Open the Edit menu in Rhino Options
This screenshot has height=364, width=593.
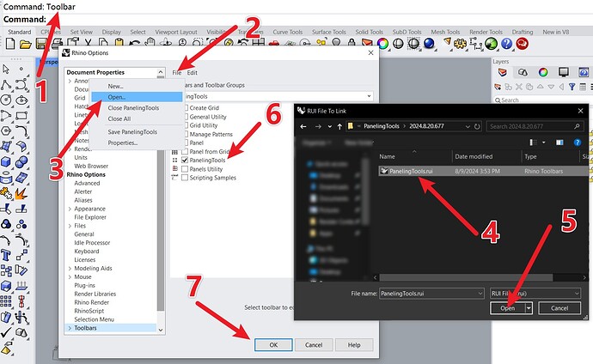[193, 72]
